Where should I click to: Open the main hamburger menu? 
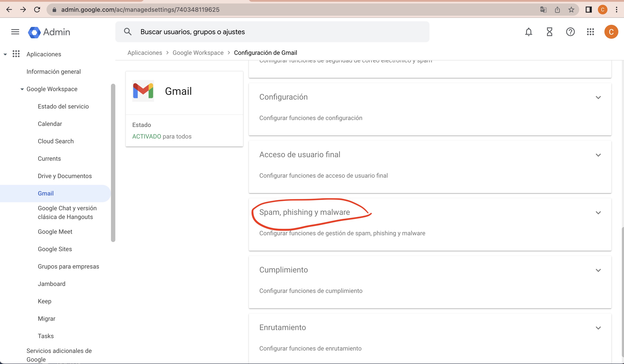15,32
